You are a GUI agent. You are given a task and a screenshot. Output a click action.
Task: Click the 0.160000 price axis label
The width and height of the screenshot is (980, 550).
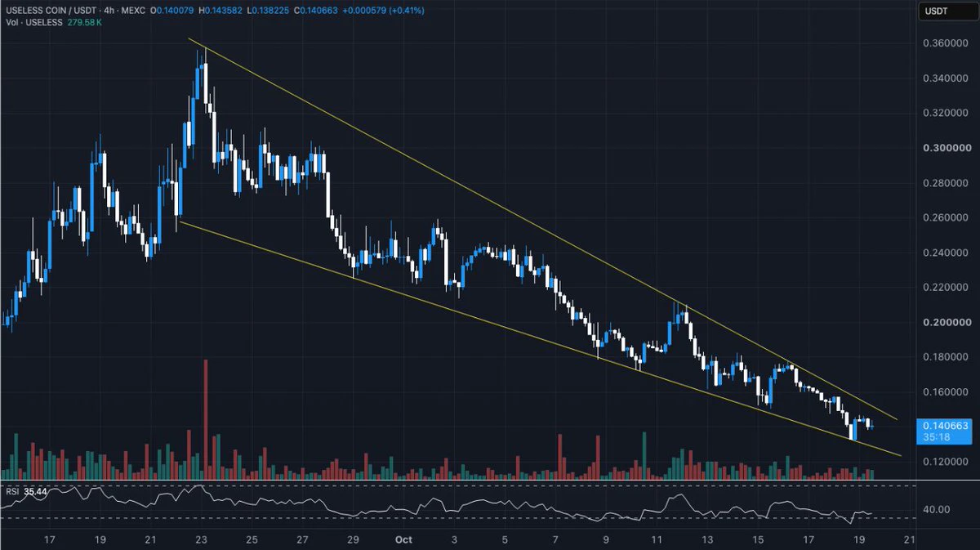[946, 392]
